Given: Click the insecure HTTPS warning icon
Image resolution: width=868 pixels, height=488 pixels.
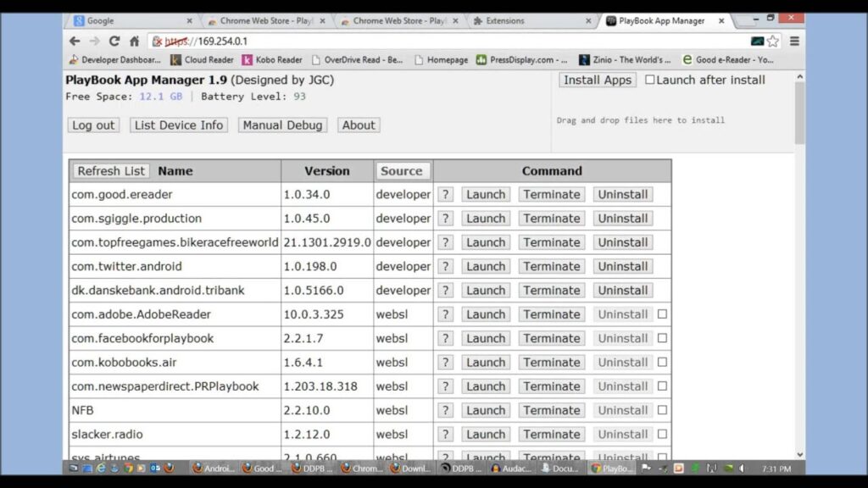Looking at the screenshot, I should pos(157,41).
